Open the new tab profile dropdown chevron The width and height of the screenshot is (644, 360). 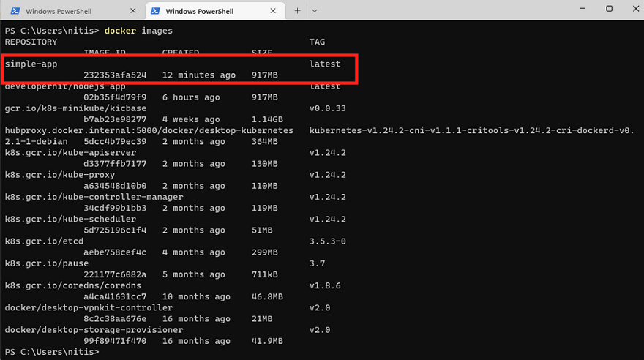(x=315, y=11)
